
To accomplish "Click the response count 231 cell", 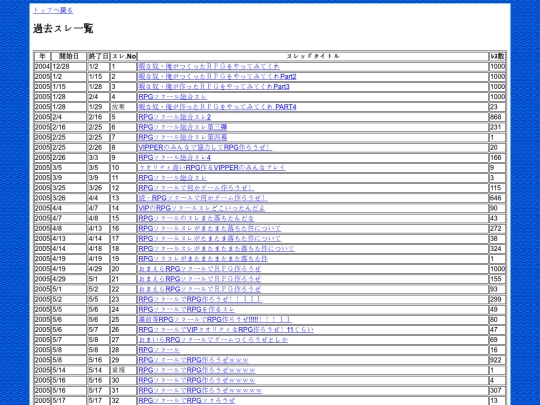I will pos(497,127).
